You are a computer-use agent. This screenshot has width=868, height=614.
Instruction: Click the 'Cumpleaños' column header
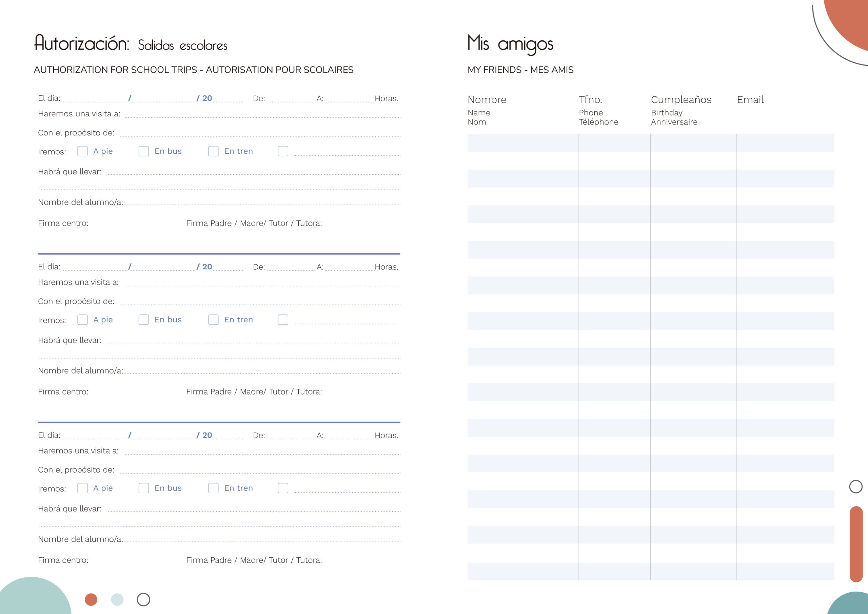tap(681, 99)
